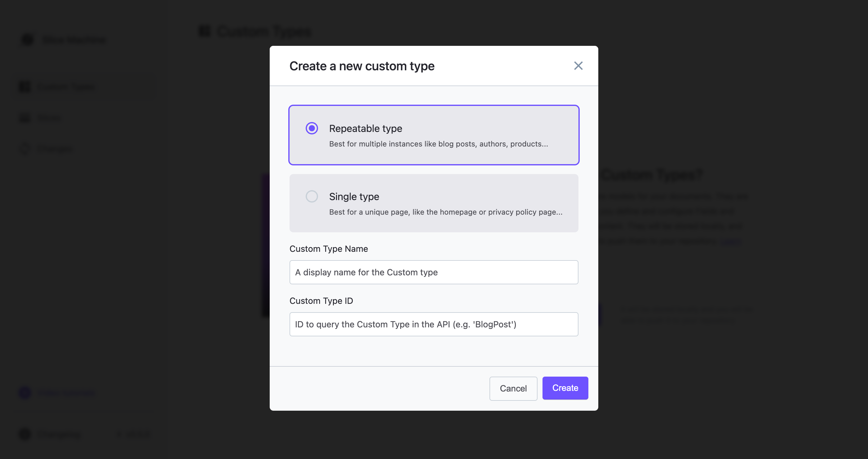The image size is (868, 459).
Task: Close the Create a new custom type dialog
Action: (578, 66)
